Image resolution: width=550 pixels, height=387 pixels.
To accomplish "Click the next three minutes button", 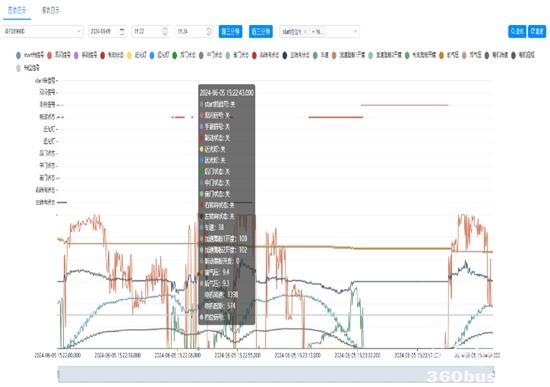I will point(261,31).
